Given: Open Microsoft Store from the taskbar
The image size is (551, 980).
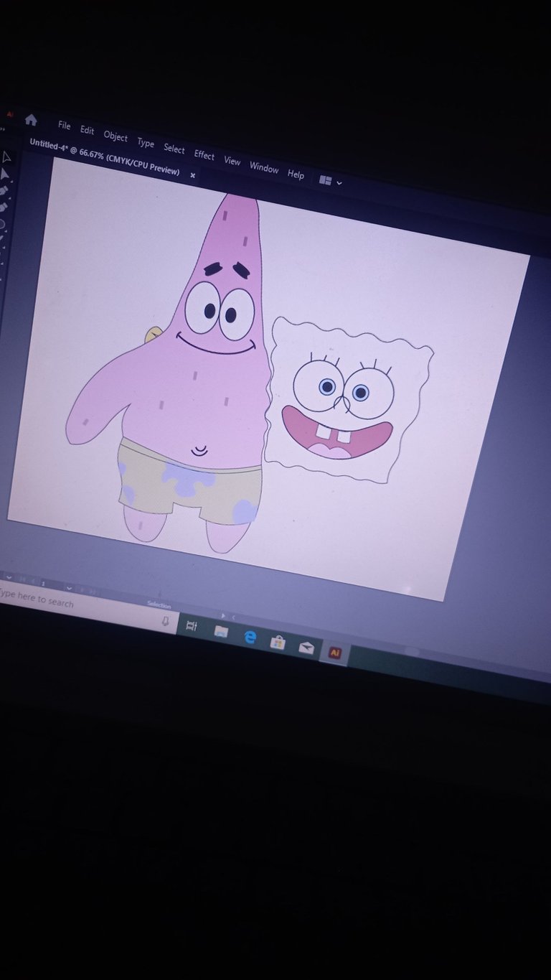Looking at the screenshot, I should (278, 643).
